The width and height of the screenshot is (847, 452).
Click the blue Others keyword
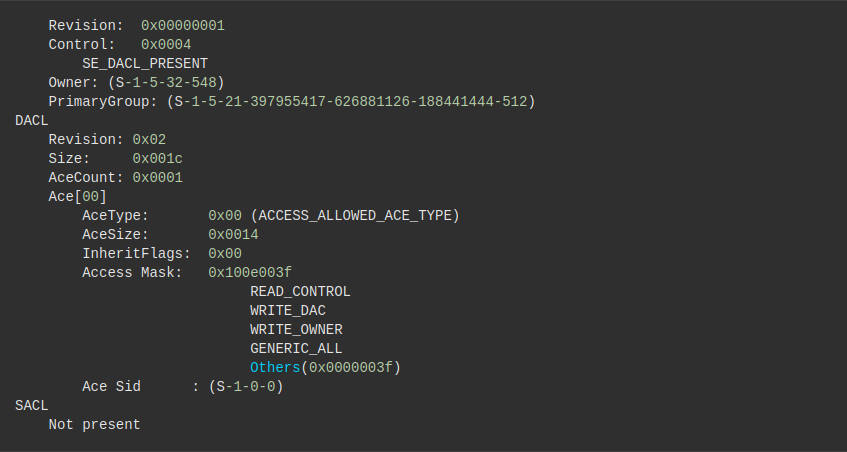(x=275, y=367)
